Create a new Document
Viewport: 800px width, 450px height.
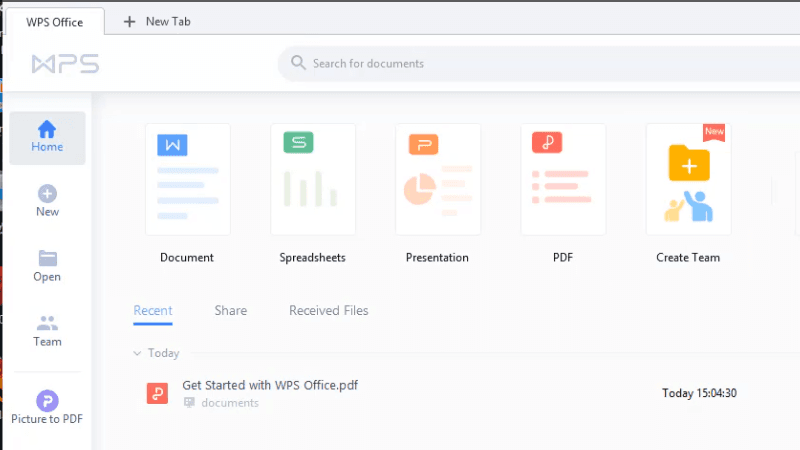pyautogui.click(x=187, y=179)
